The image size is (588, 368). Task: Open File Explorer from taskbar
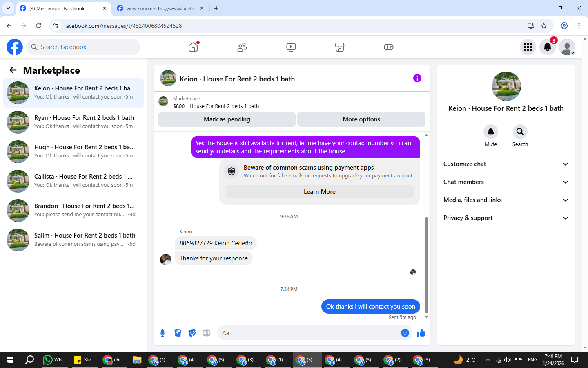pos(137,360)
